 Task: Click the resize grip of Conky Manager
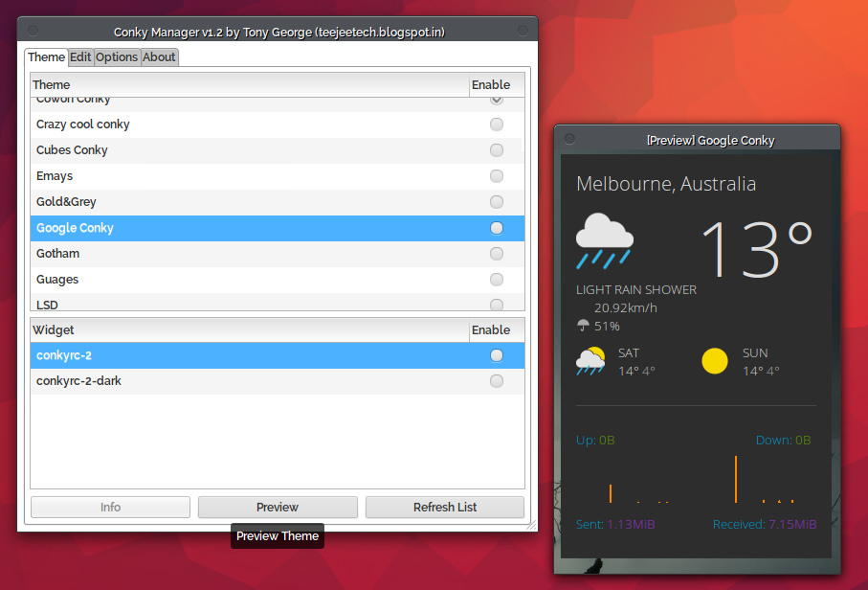[531, 524]
